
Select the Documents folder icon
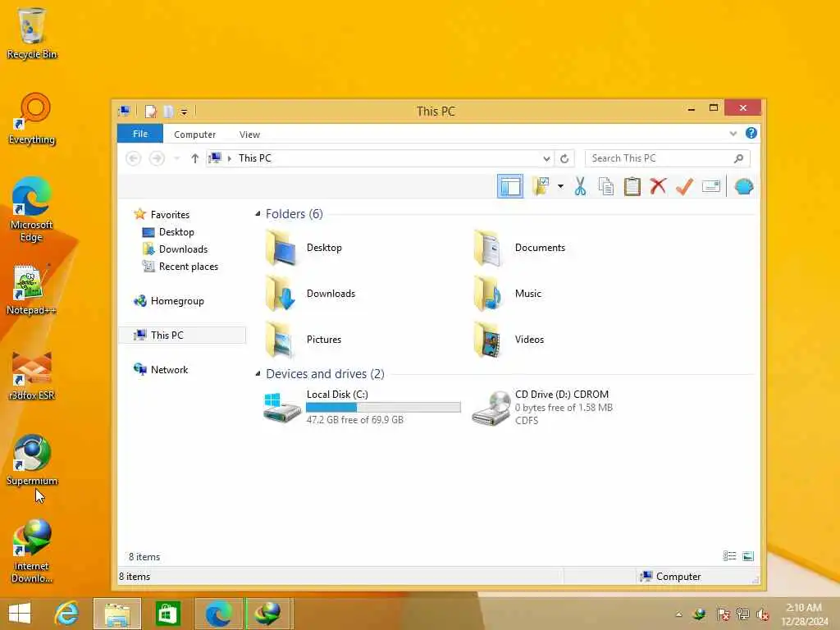[519, 248]
